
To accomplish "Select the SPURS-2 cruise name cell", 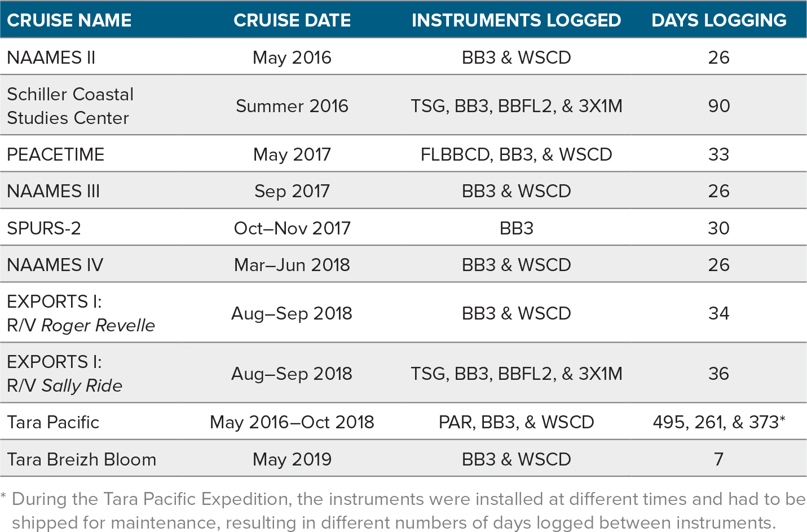I will [44, 228].
